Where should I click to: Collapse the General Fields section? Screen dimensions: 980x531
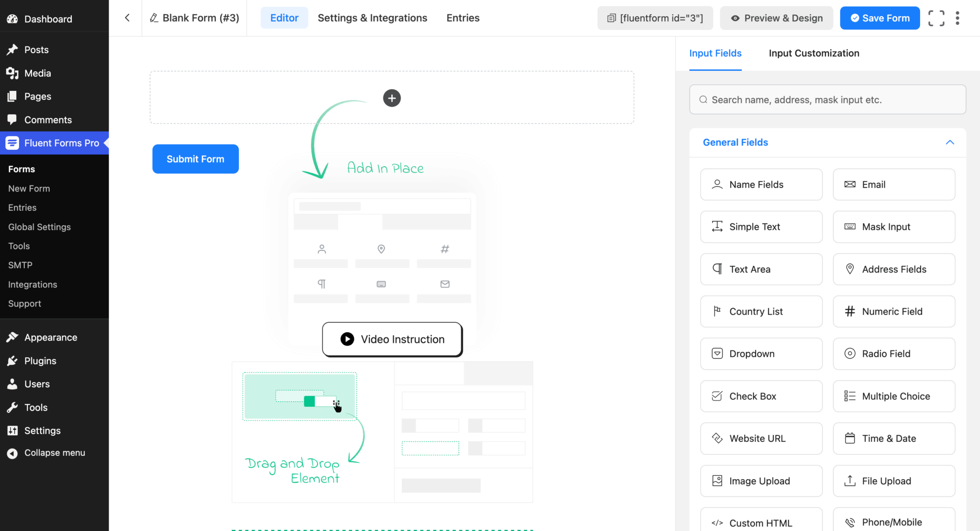click(949, 142)
